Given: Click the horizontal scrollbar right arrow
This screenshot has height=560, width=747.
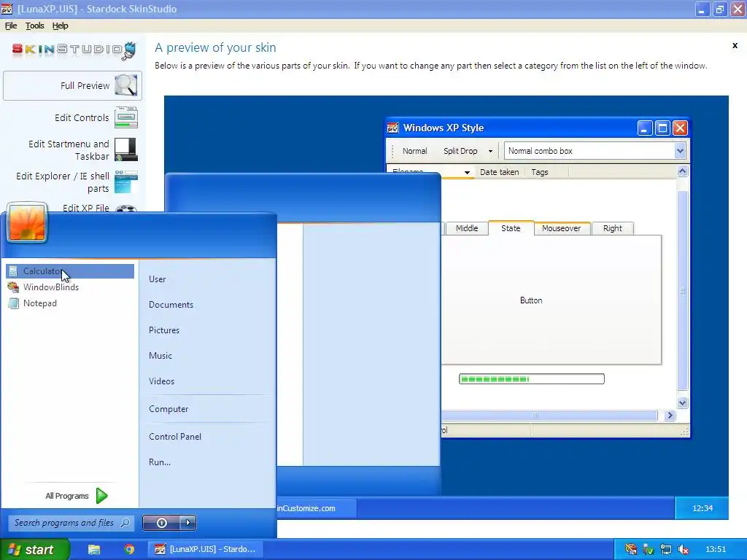Looking at the screenshot, I should 670,415.
